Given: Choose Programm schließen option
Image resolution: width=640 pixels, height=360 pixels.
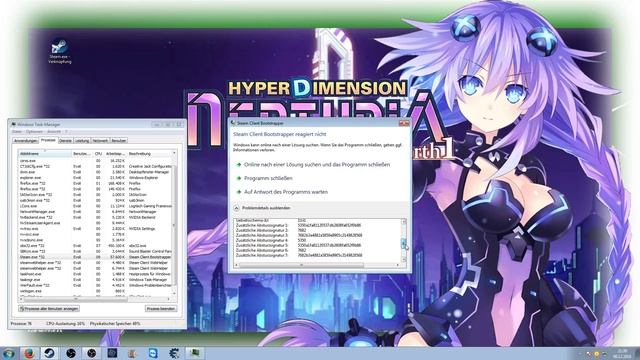Looking at the screenshot, I should [x=268, y=178].
